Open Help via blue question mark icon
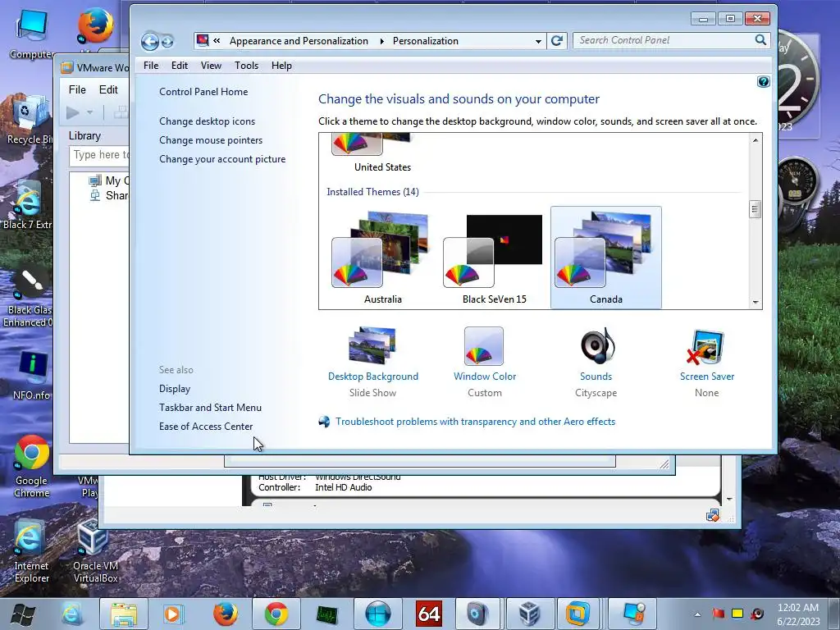Viewport: 840px width, 630px height. click(764, 81)
